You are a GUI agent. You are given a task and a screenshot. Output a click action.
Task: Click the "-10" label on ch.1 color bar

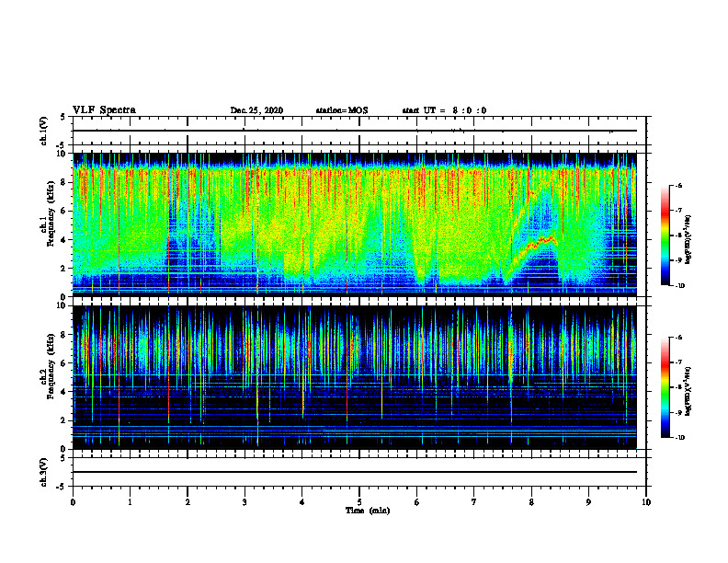[679, 286]
